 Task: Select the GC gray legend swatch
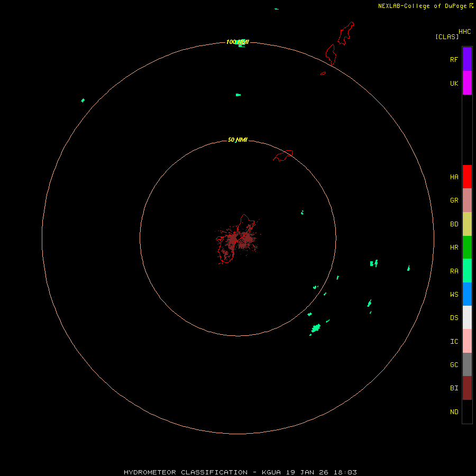point(467,364)
